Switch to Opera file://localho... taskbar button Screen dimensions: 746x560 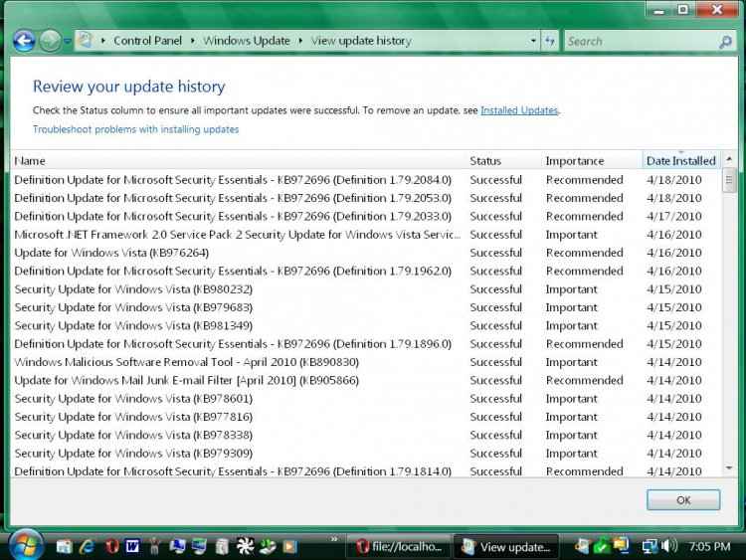(x=399, y=547)
